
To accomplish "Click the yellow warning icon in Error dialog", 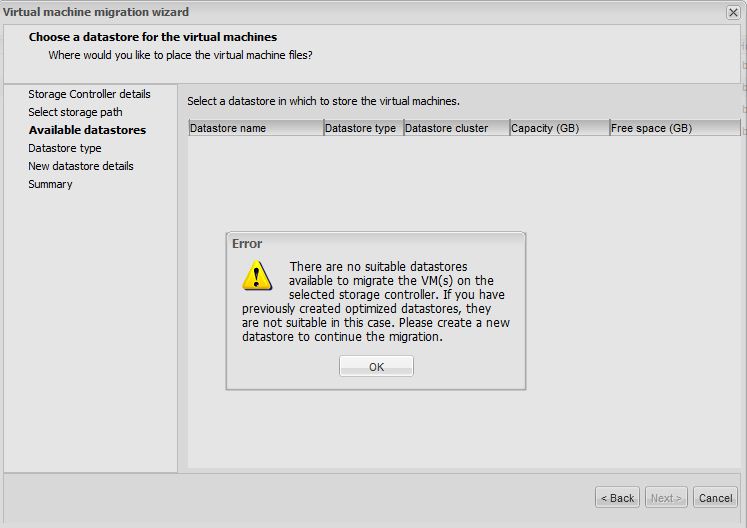I will coord(257,276).
